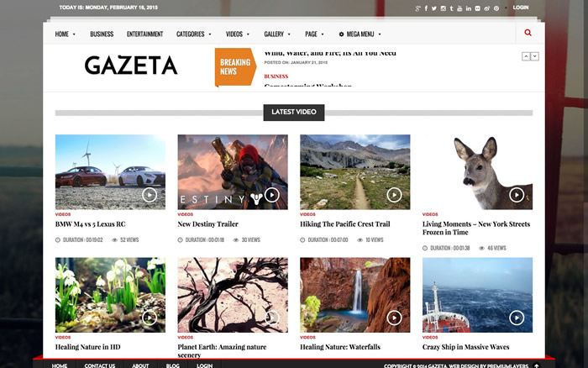Click the Login link at top right
The height and width of the screenshot is (368, 588).
[521, 8]
